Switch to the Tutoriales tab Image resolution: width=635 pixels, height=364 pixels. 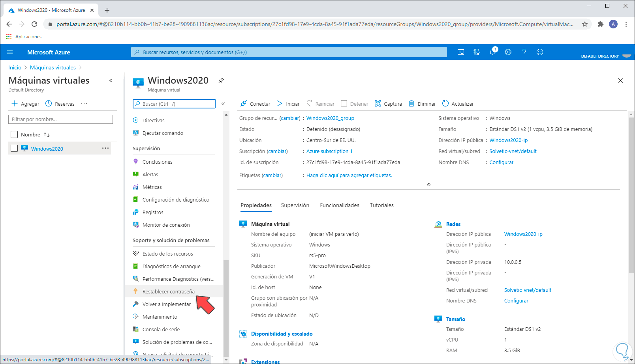(x=381, y=205)
